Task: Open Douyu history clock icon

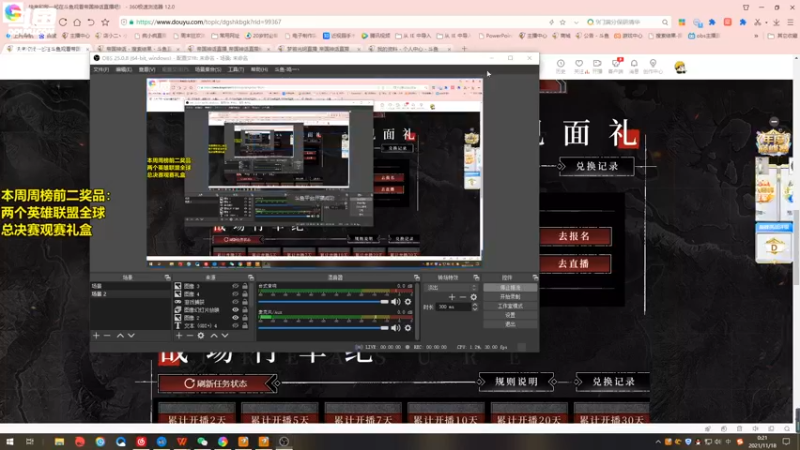Action: coord(561,66)
